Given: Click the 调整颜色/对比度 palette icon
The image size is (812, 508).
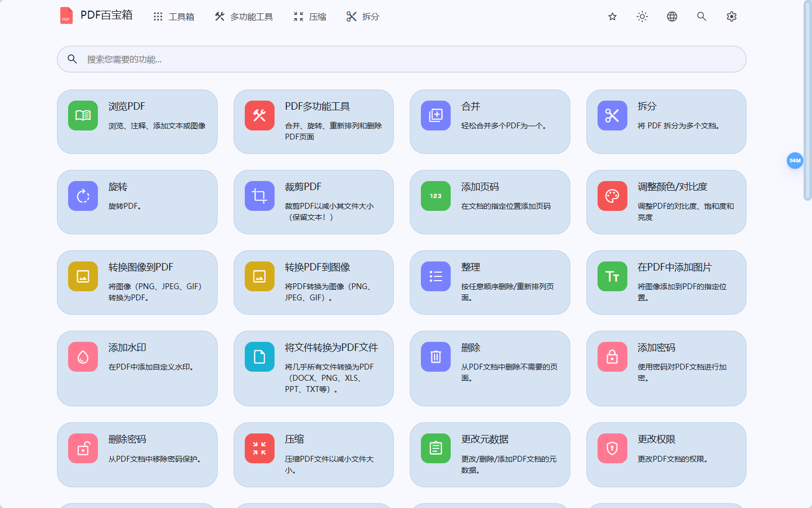Looking at the screenshot, I should tap(612, 196).
